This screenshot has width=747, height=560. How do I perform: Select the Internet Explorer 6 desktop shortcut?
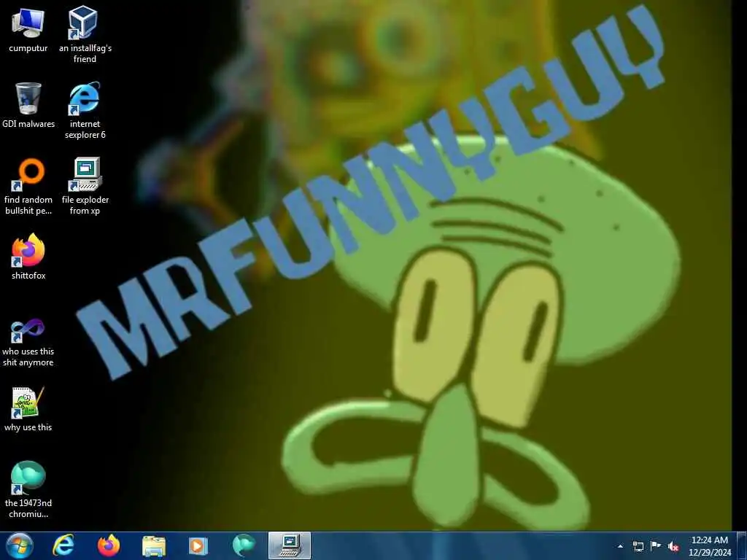(x=85, y=111)
